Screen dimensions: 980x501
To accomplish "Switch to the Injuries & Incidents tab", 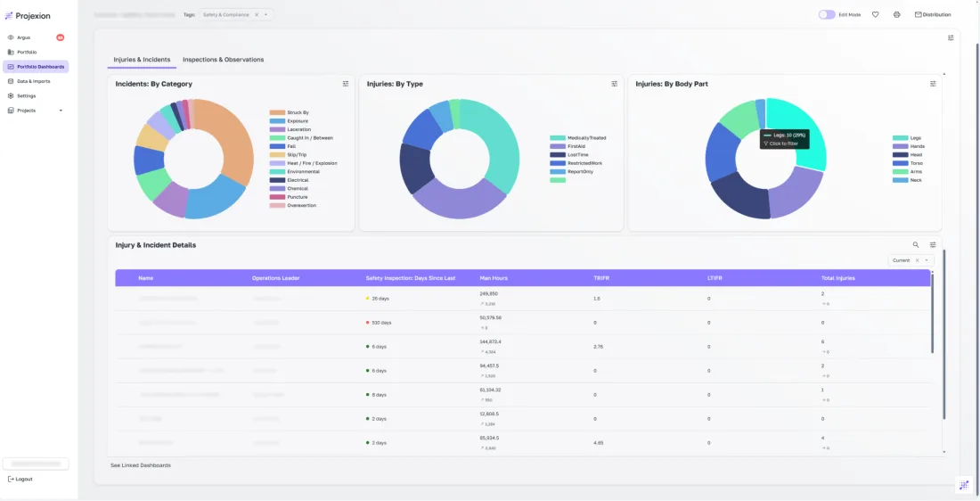I will coord(142,60).
